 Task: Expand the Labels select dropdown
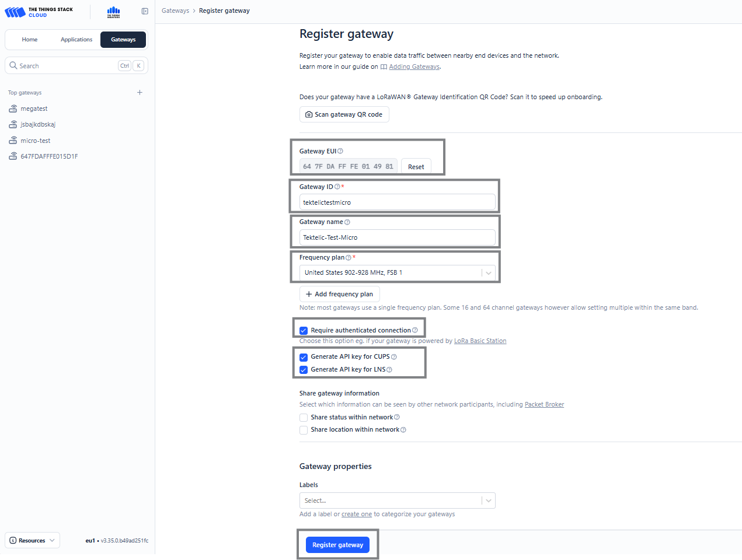[489, 501]
